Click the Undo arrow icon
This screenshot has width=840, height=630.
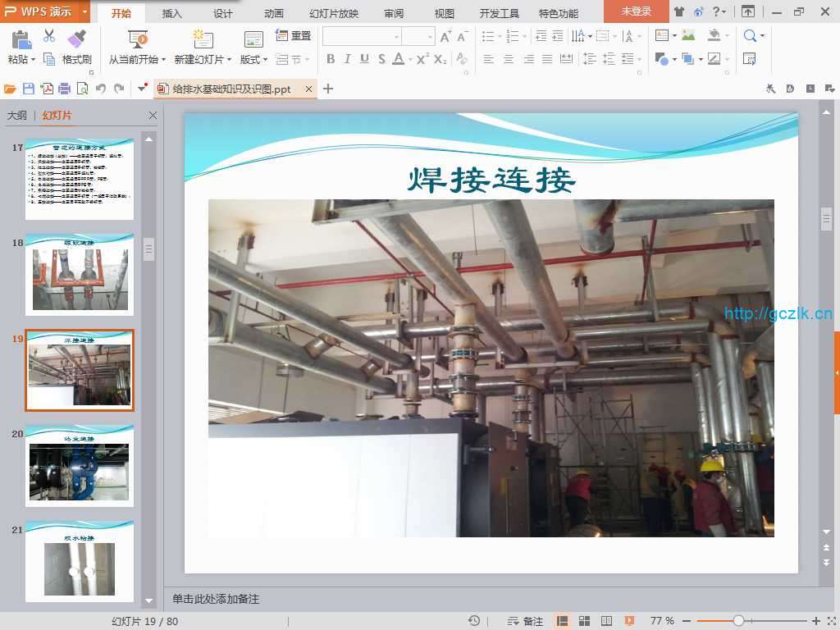[x=101, y=89]
